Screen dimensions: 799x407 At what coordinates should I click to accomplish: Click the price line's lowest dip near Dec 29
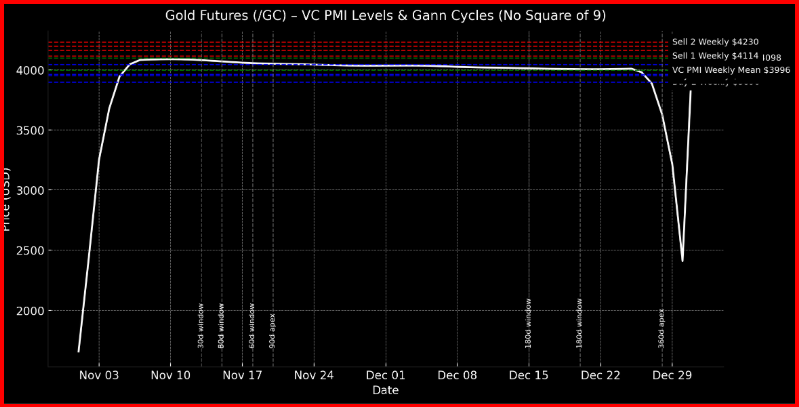point(682,260)
